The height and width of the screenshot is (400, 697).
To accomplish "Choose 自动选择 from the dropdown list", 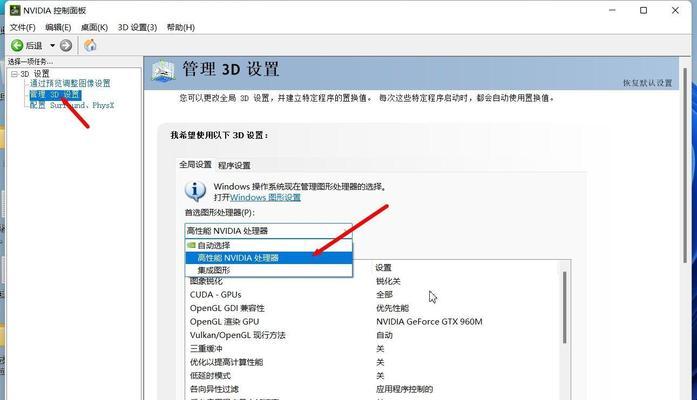I will (x=268, y=245).
